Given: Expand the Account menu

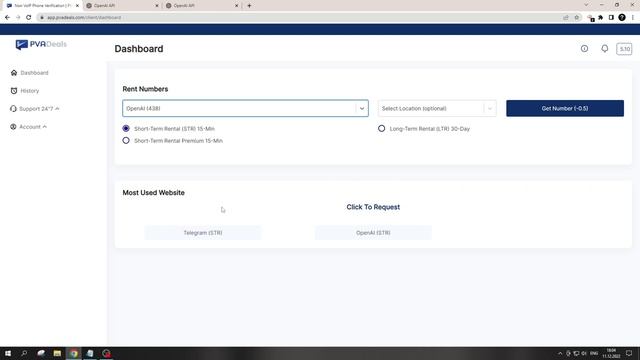Looking at the screenshot, I should (x=28, y=127).
